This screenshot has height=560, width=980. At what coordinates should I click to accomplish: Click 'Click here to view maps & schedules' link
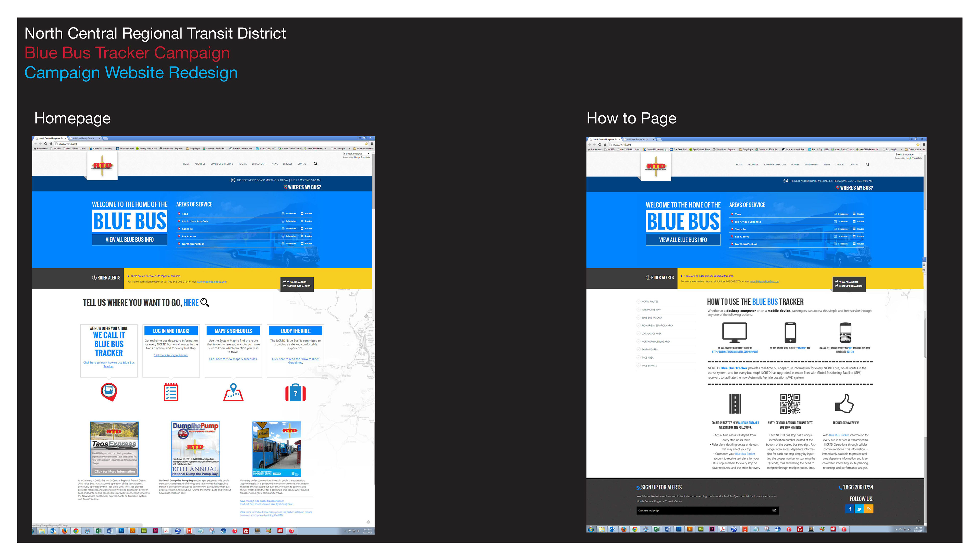[x=233, y=359]
